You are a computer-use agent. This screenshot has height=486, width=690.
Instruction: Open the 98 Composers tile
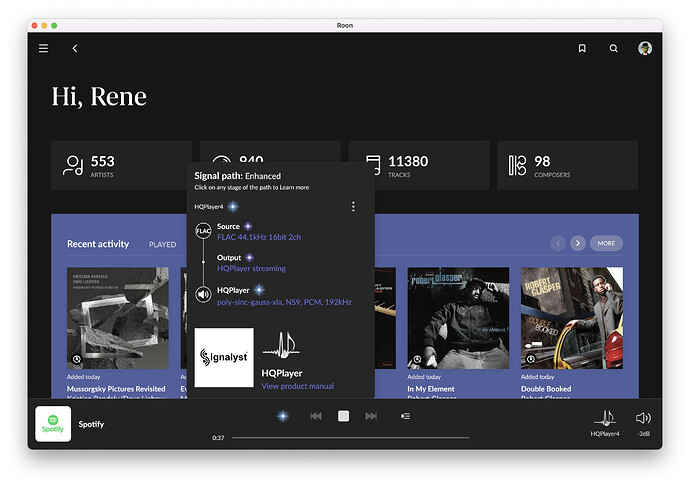pos(568,166)
